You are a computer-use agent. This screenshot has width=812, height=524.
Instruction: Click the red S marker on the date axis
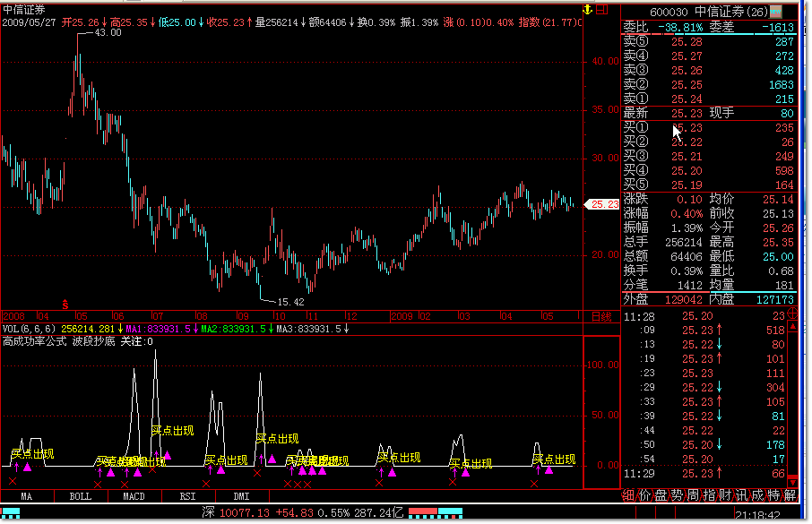65,305
